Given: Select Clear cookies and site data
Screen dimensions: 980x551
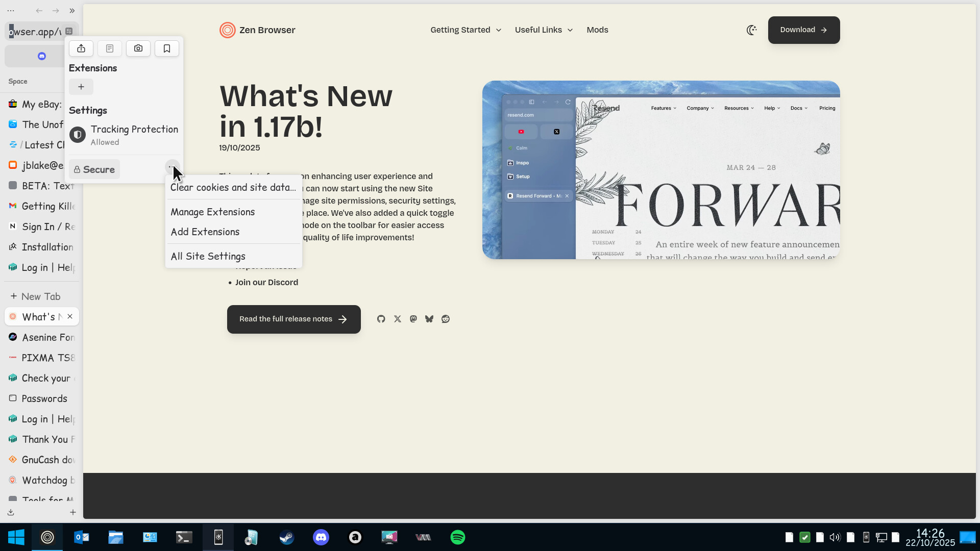Looking at the screenshot, I should (233, 187).
